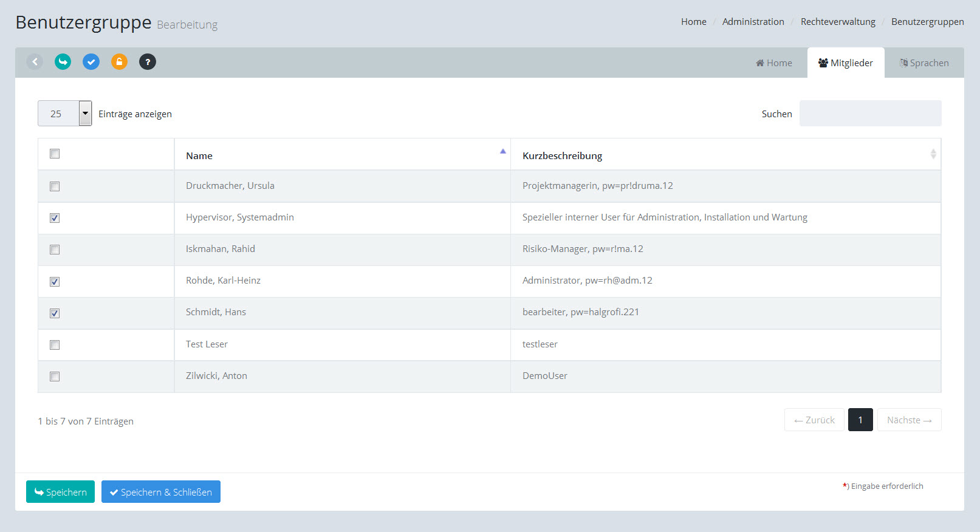Toggle the select-all checkbox in the table header
This screenshot has width=980, height=532.
pyautogui.click(x=55, y=154)
